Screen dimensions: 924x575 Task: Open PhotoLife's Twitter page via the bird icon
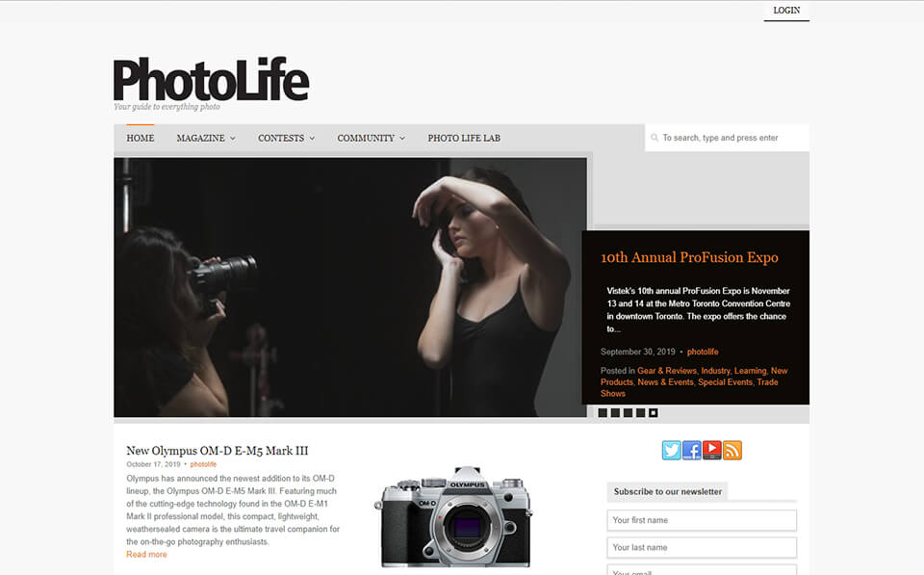click(x=671, y=450)
